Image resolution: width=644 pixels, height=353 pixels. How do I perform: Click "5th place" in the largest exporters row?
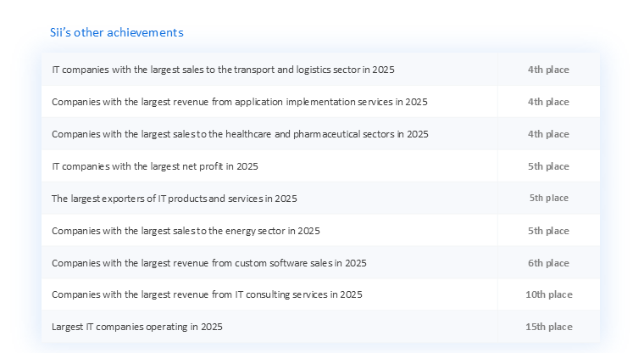pyautogui.click(x=549, y=198)
